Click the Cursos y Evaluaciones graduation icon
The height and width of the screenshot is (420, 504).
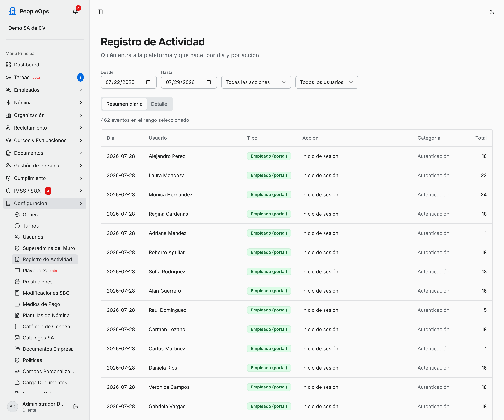point(8,140)
